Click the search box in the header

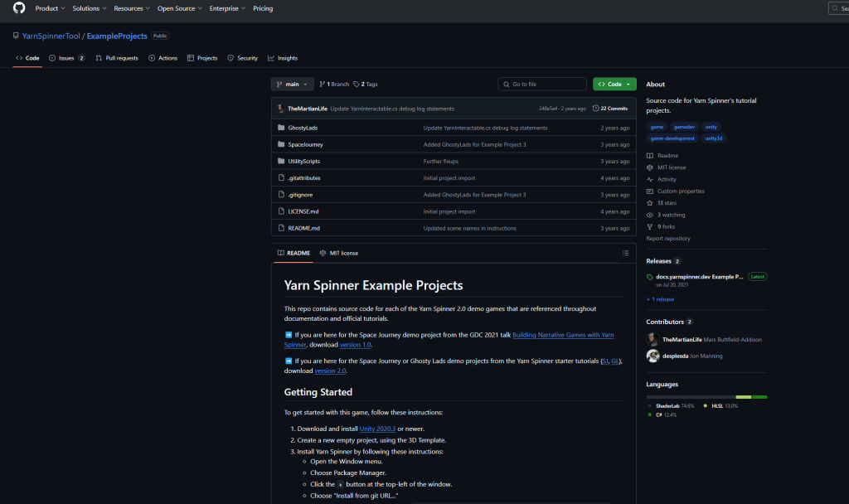(839, 8)
